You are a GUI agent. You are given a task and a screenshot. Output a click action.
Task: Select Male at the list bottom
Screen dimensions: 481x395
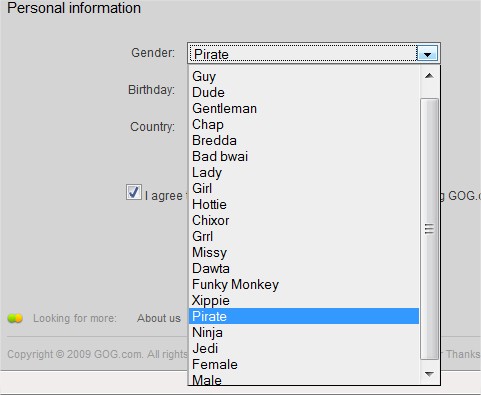coord(304,379)
